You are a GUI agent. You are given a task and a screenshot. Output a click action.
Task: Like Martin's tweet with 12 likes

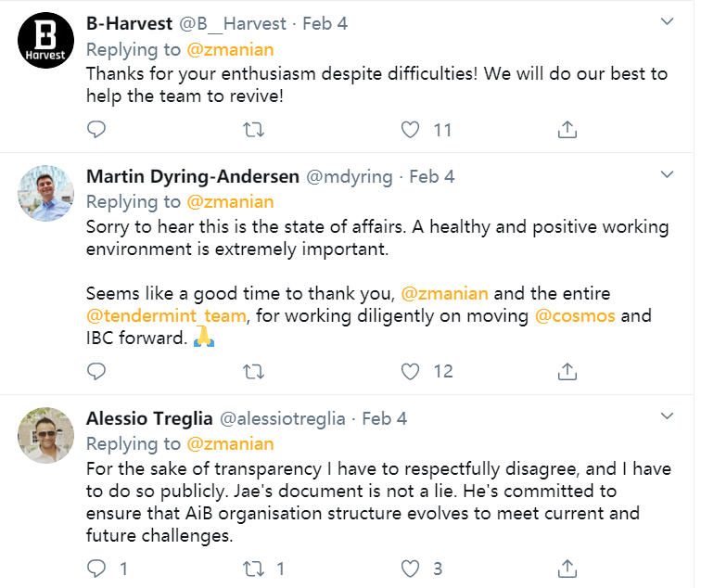(x=410, y=372)
